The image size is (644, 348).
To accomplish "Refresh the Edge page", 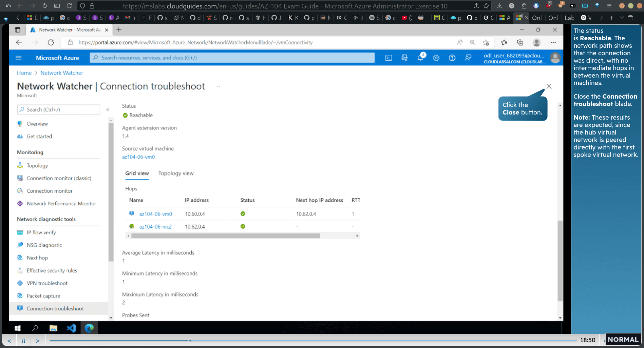I will tap(51, 42).
